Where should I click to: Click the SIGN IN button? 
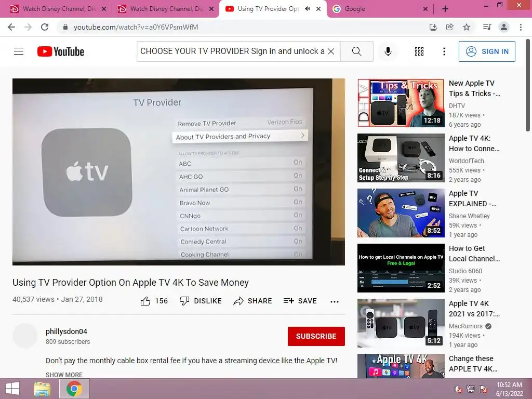click(487, 51)
